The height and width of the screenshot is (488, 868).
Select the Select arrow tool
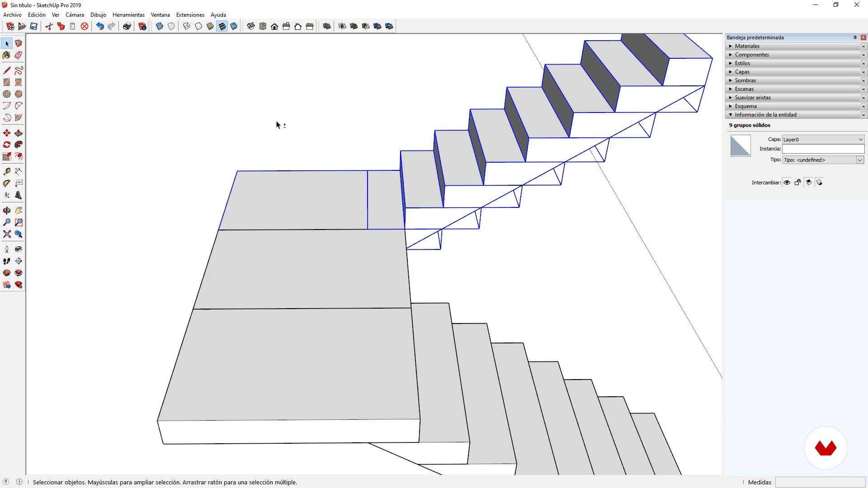7,43
